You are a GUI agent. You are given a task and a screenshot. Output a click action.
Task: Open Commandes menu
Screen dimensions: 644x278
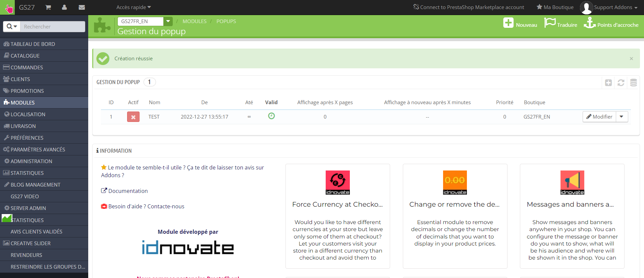tap(44, 67)
